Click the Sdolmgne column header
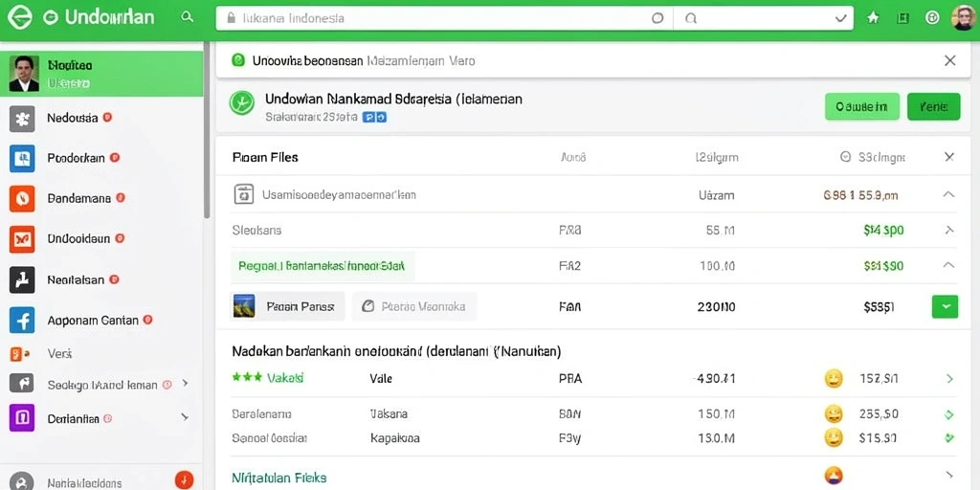This screenshot has height=490, width=980. 873,158
